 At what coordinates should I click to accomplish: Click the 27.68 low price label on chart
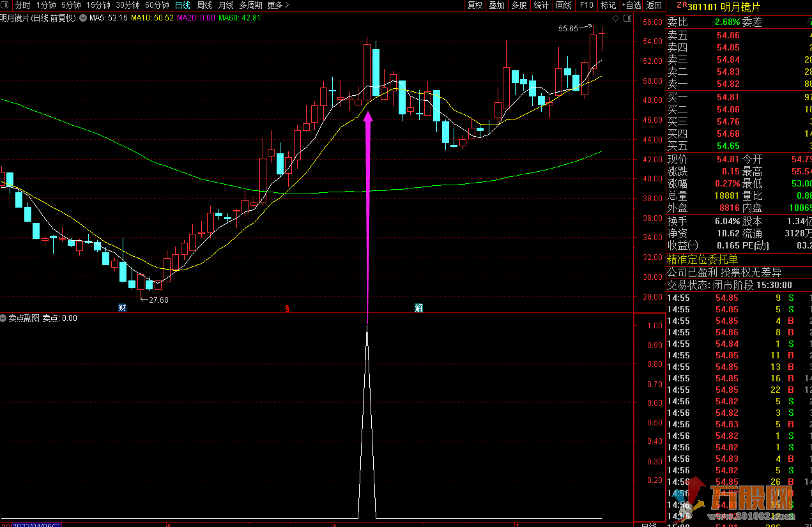[x=158, y=300]
